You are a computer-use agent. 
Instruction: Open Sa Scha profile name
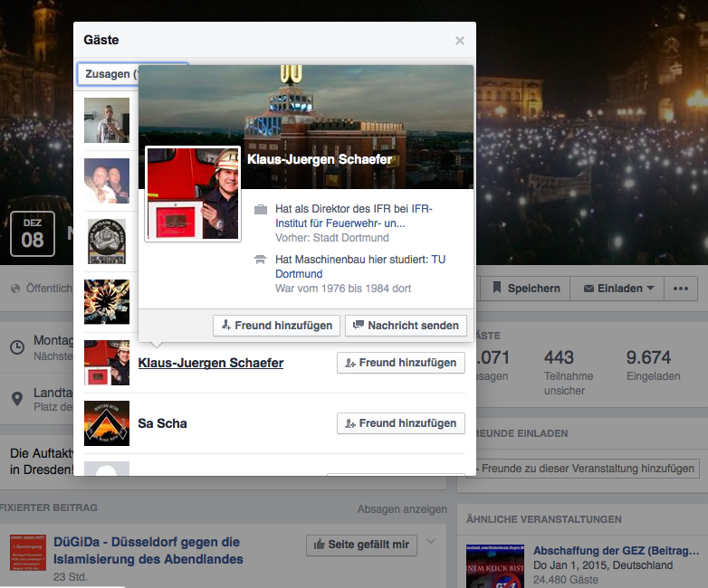click(x=163, y=423)
